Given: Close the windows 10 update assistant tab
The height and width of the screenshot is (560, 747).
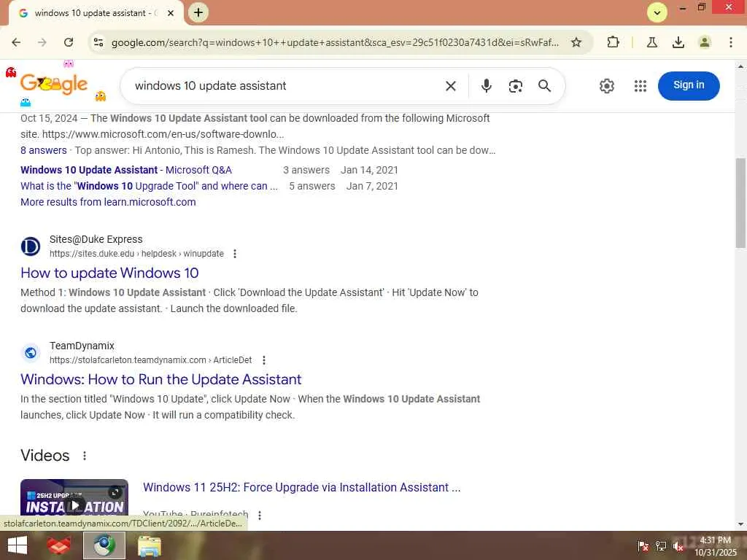Looking at the screenshot, I should [171, 13].
